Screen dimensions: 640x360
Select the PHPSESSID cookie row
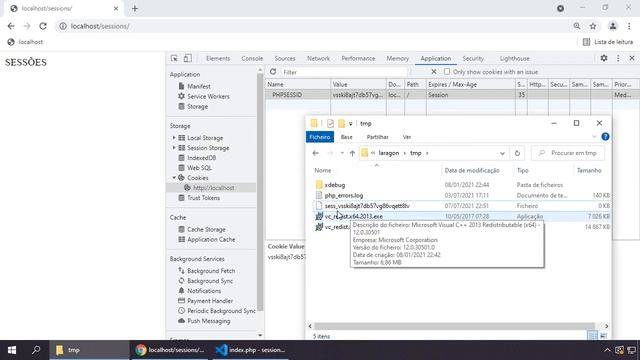(x=452, y=95)
